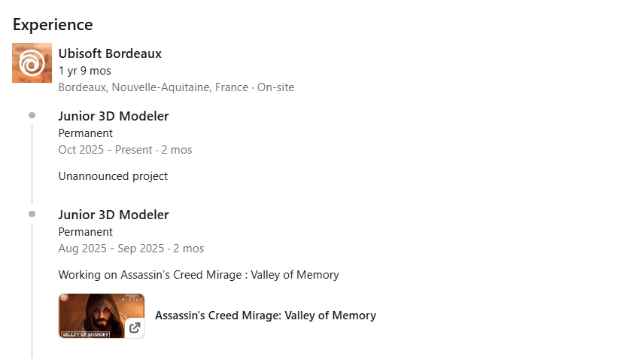Select the second Junior 3D Modeler title
This screenshot has height=363, width=644.
[x=113, y=215]
